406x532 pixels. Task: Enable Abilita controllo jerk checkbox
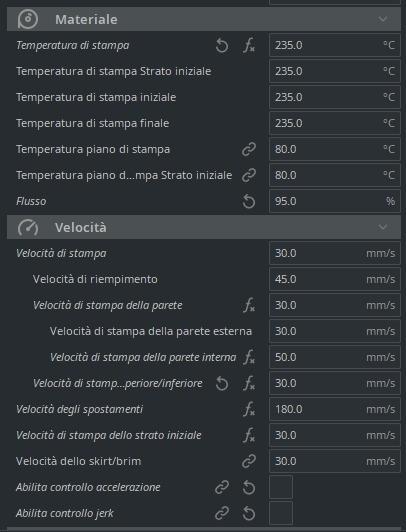pos(281,513)
